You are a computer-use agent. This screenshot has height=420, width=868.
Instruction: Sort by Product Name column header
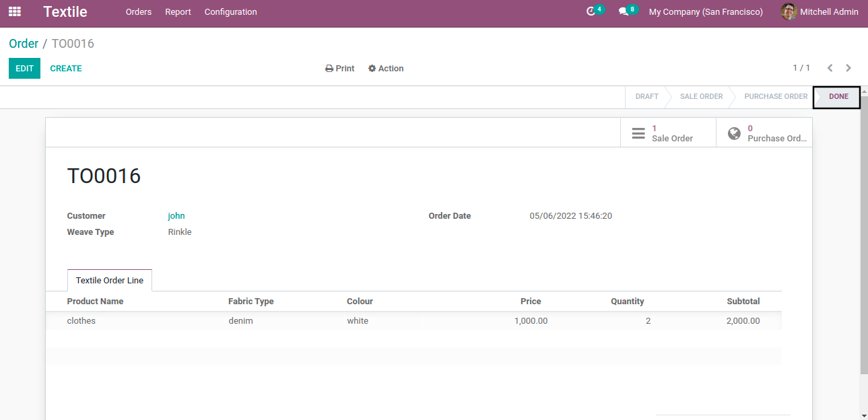(95, 302)
